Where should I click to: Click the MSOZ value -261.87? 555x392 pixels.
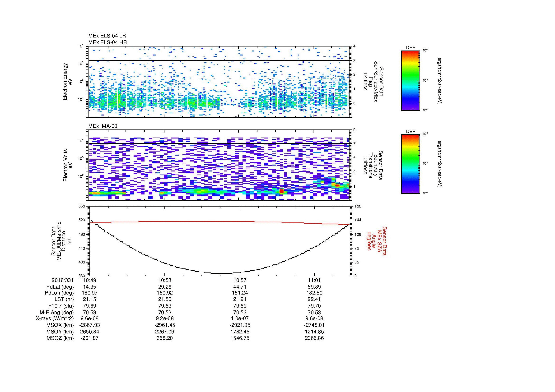coord(89,338)
